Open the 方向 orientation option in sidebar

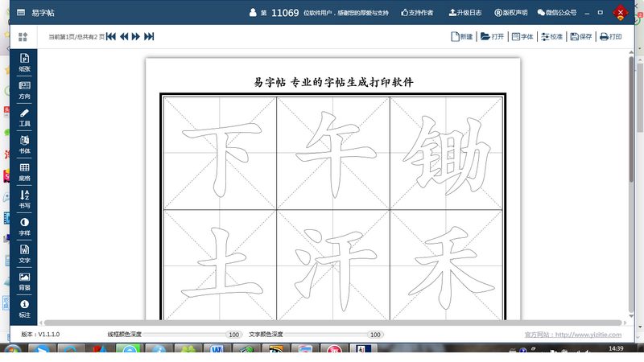click(24, 90)
